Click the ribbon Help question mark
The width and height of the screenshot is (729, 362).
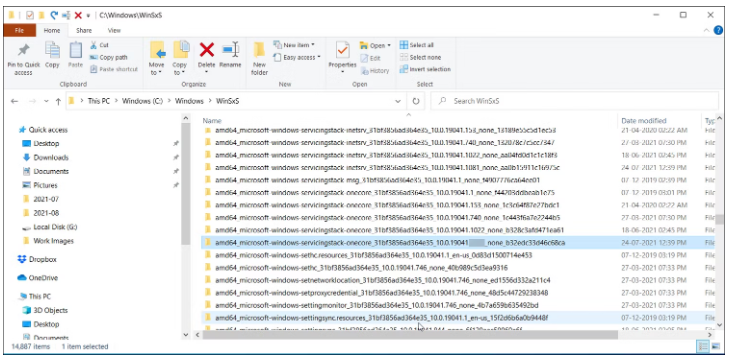(x=719, y=30)
